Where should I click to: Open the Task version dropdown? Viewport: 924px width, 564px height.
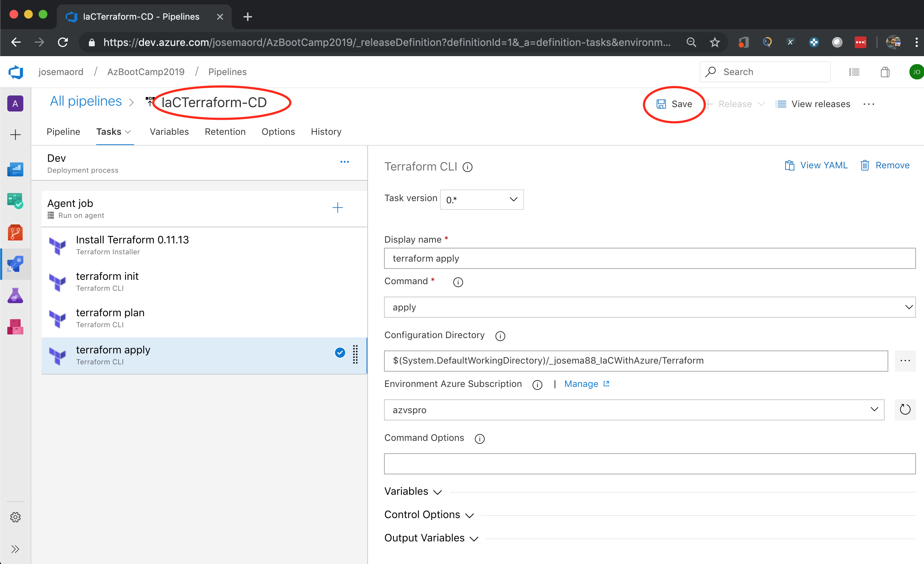[x=482, y=200]
